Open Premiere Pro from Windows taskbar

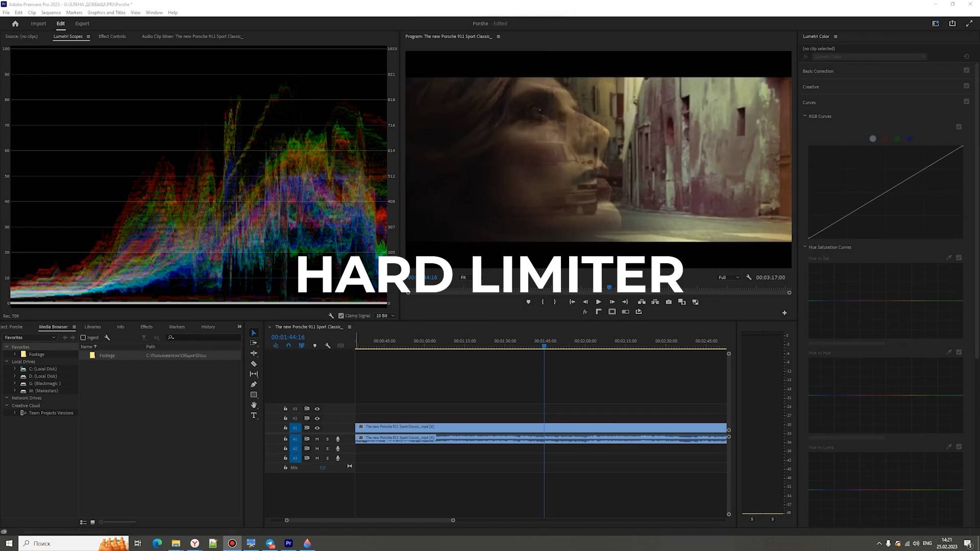click(288, 543)
